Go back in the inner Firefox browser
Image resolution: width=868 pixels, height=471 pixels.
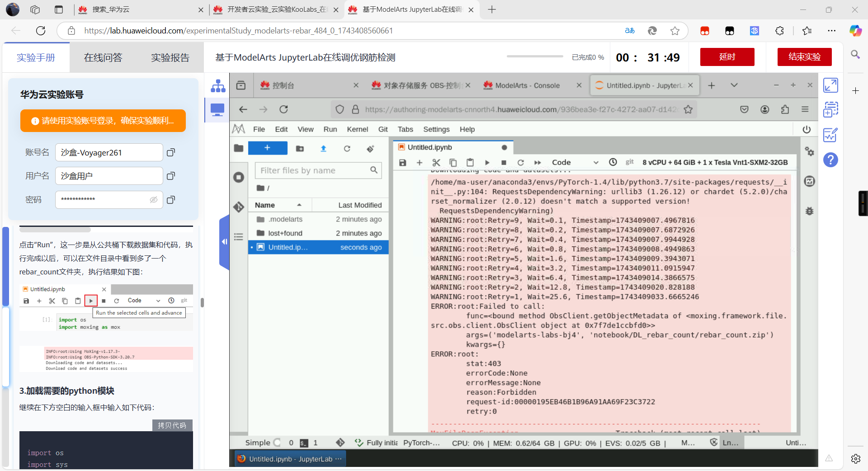[243, 109]
